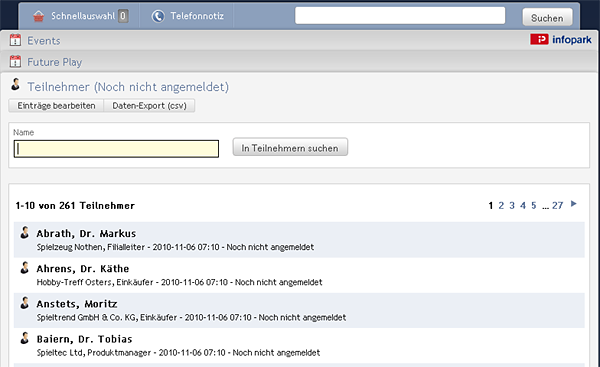Click the Schnellauswahl basket icon
This screenshot has height=367, width=600.
click(39, 16)
